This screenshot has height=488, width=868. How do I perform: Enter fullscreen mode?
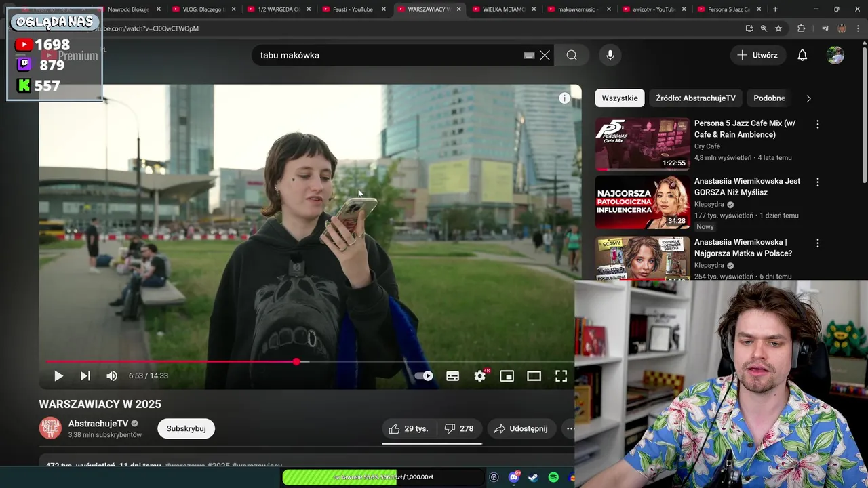pyautogui.click(x=561, y=376)
